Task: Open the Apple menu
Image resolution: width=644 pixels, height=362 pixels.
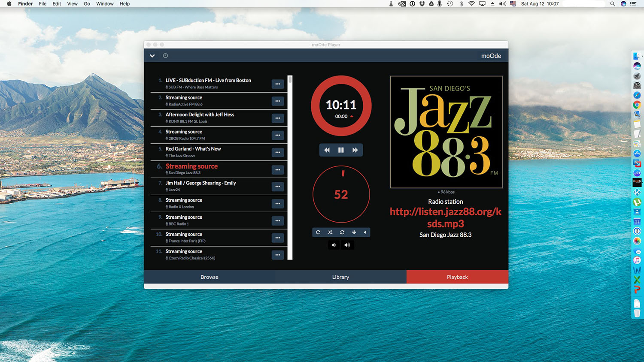Action: [9, 4]
